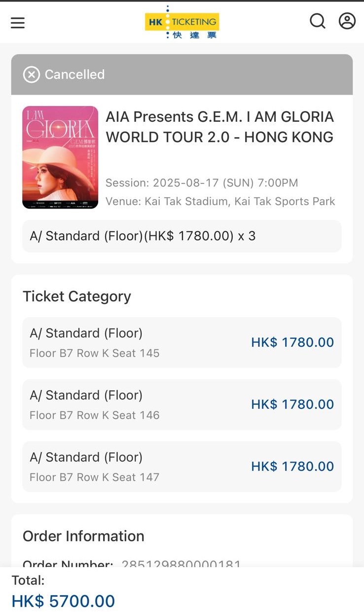
Task: Click the HK$ 1780.00 price for Seat 147
Action: coord(292,466)
